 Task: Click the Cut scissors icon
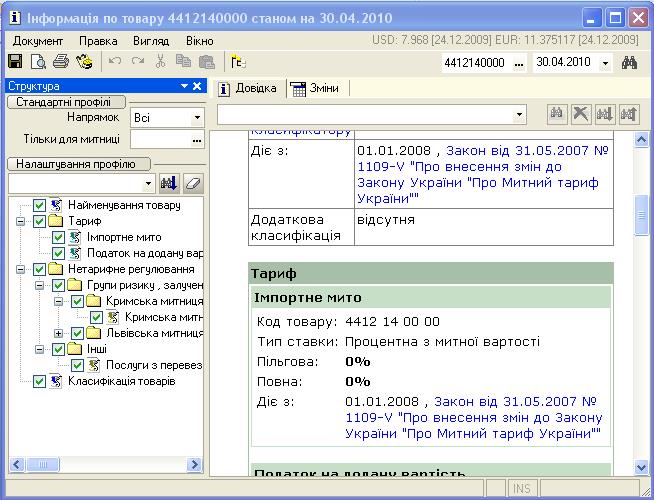coord(161,61)
